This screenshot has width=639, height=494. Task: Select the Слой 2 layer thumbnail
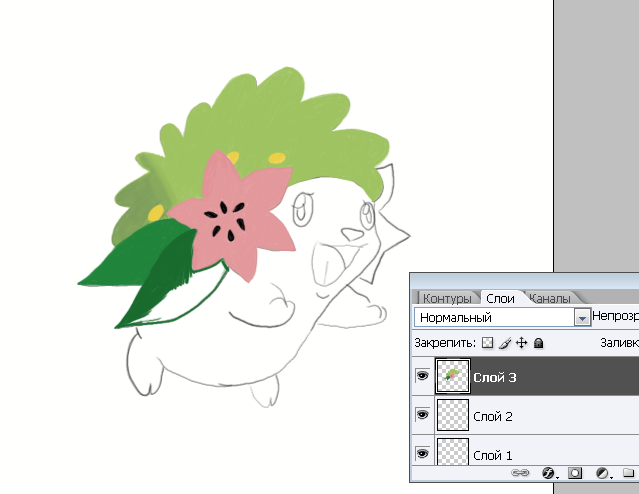(x=453, y=415)
